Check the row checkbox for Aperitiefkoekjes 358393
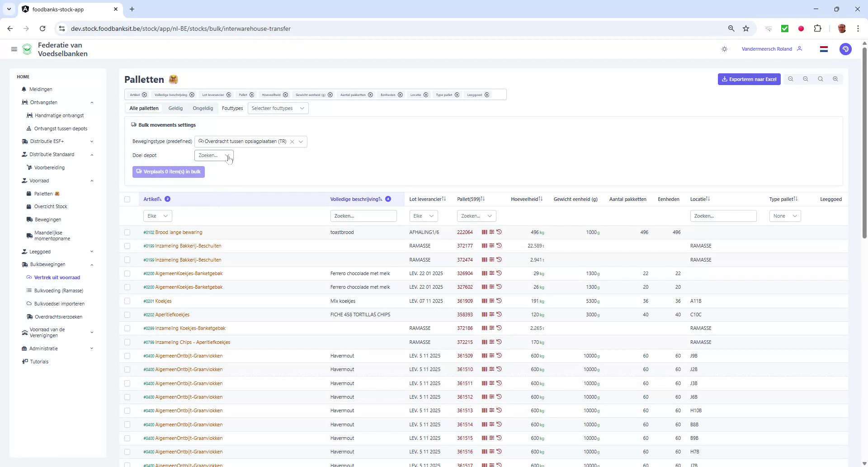 (x=128, y=315)
